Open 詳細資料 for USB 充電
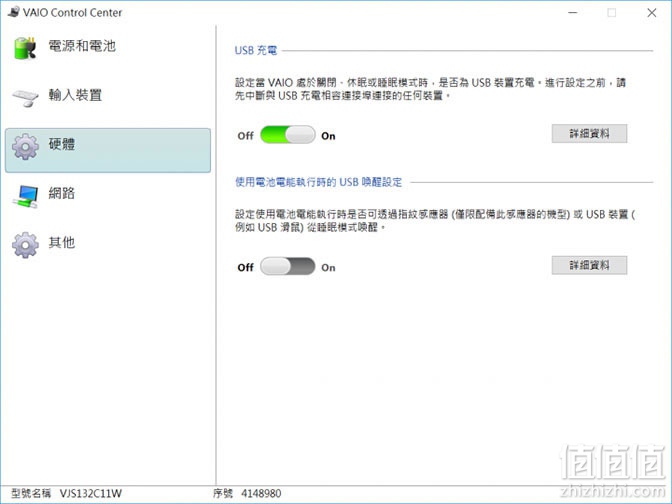 coord(589,134)
